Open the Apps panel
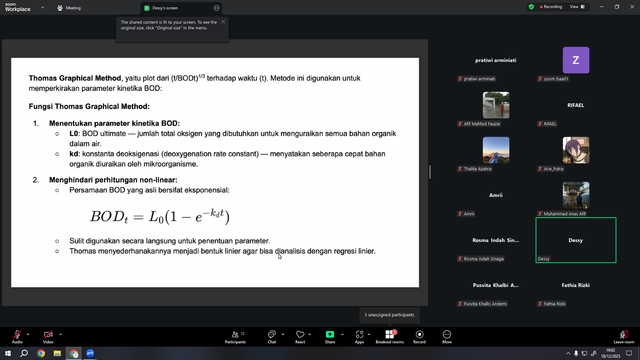Viewport: 640px width, 360px height. pos(359,337)
